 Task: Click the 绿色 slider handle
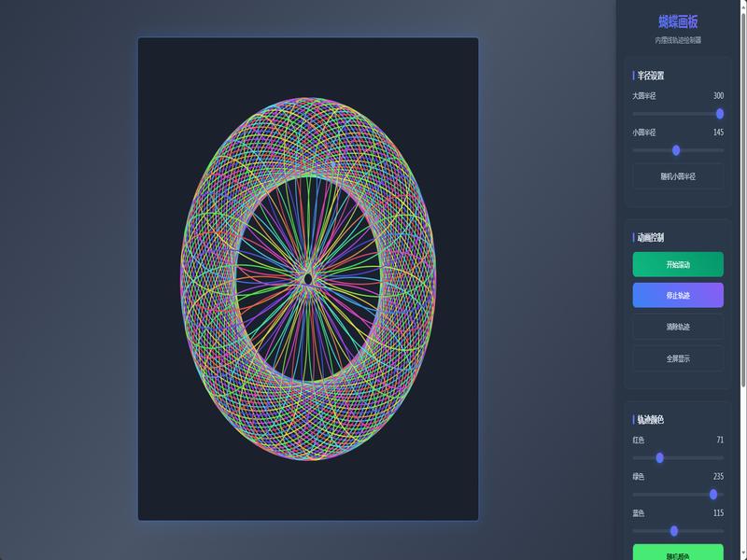[712, 495]
